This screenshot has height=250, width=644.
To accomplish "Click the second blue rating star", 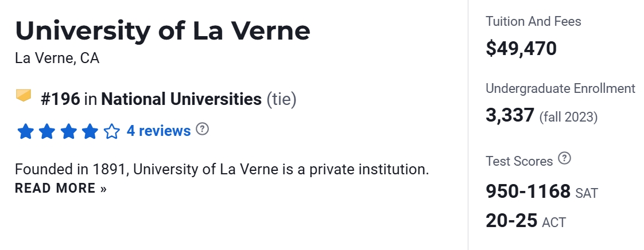I will pyautogui.click(x=46, y=132).
